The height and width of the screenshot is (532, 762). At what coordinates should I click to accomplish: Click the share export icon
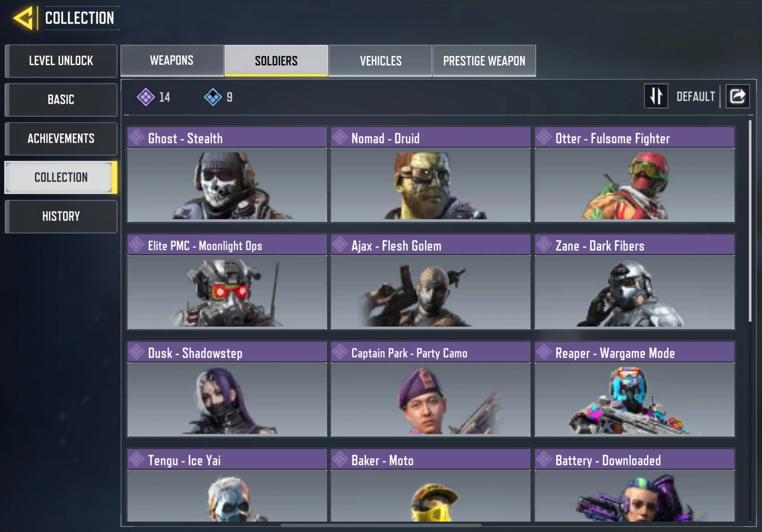(737, 96)
